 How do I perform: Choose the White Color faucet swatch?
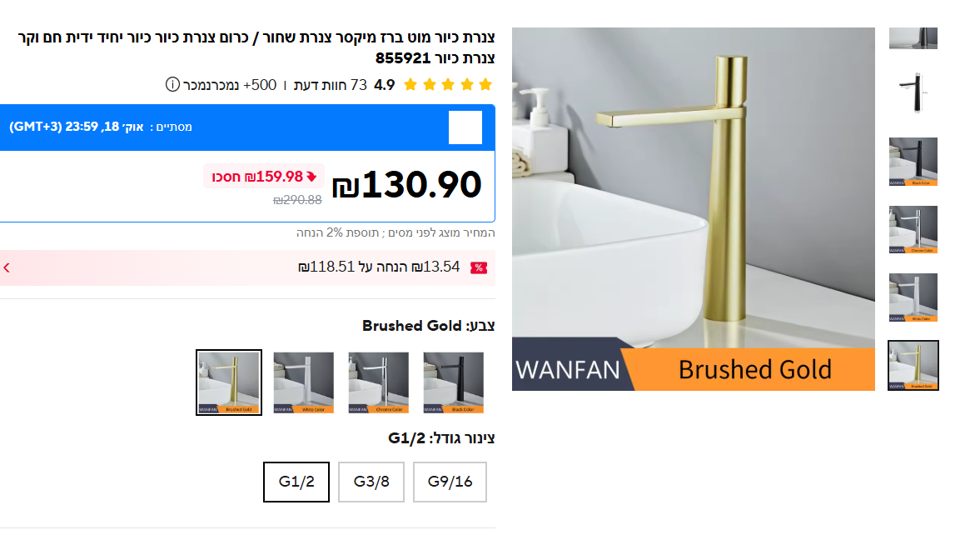pyautogui.click(x=304, y=382)
